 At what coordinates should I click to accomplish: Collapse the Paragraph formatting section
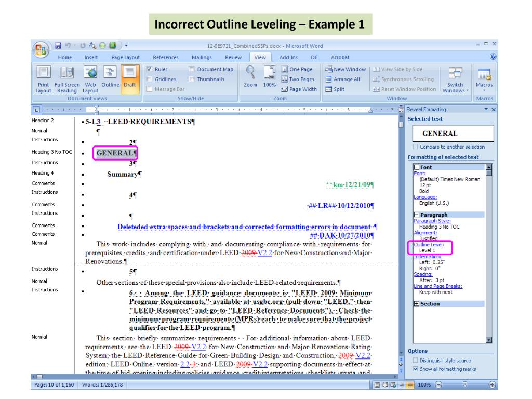pyautogui.click(x=417, y=215)
